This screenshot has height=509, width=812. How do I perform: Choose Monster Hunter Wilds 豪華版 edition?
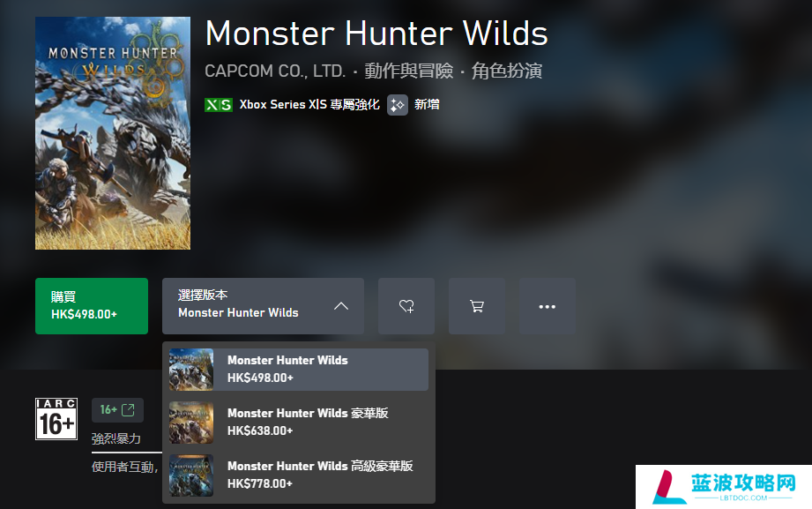pos(299,422)
